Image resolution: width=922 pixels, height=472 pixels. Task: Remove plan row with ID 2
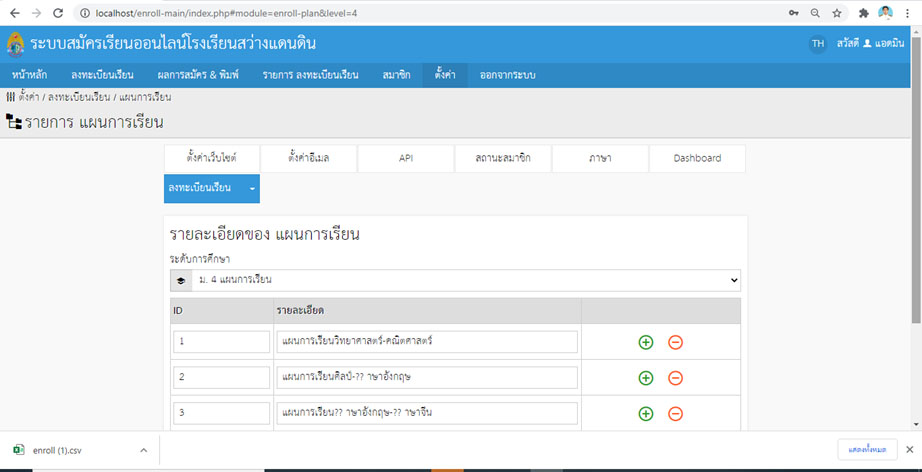675,378
